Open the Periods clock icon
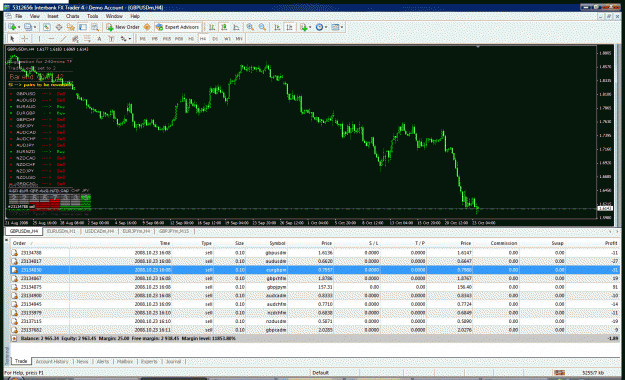 click(x=319, y=27)
